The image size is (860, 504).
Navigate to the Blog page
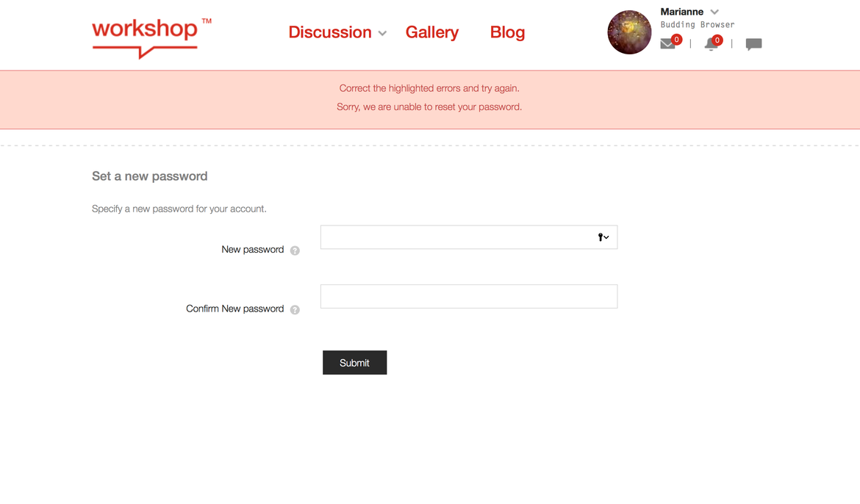point(507,32)
